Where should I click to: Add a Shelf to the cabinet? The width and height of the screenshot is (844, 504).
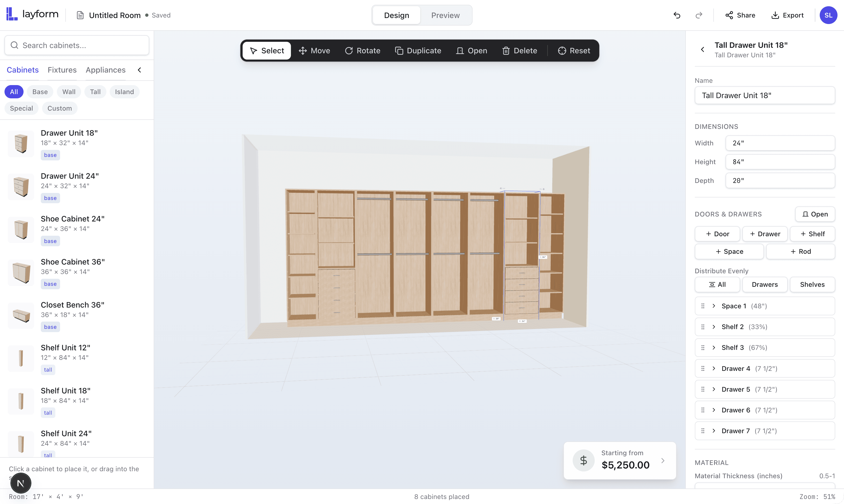click(x=812, y=234)
